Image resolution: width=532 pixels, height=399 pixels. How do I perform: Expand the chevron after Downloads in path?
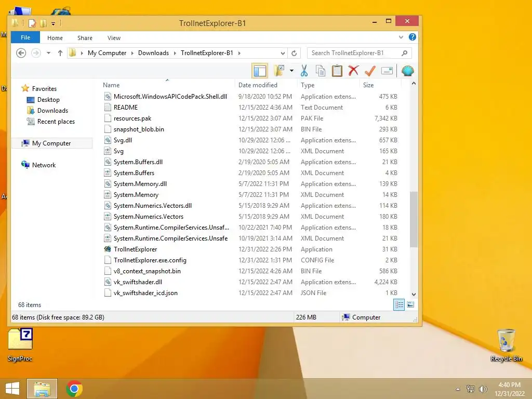click(175, 53)
